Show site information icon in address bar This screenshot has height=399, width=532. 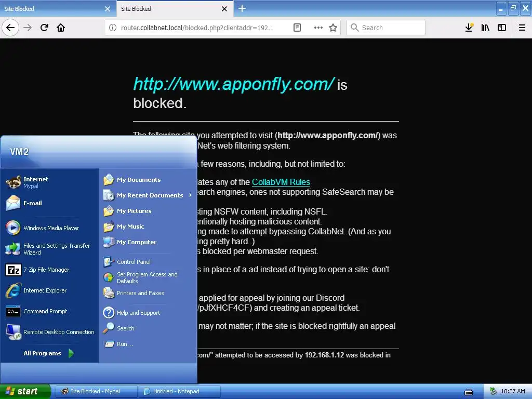[113, 28]
